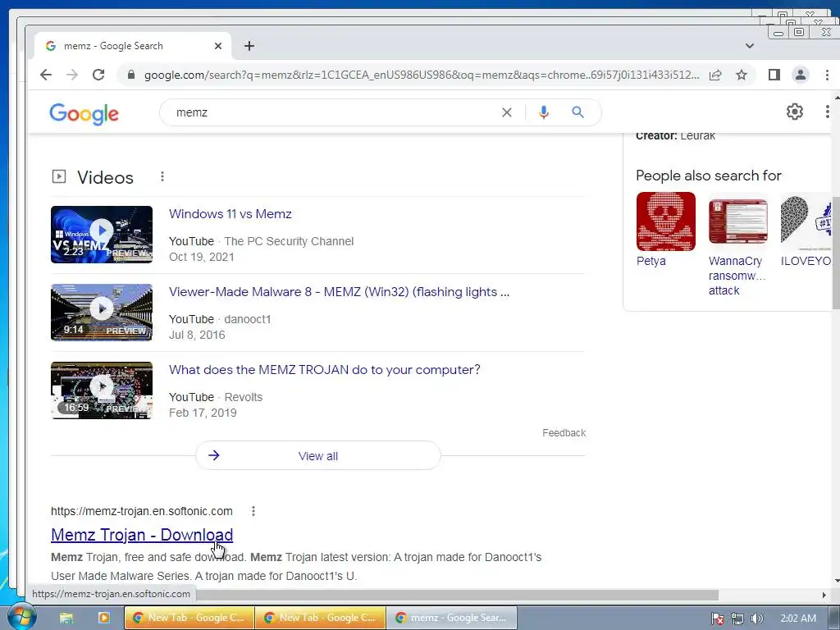Screen dimensions: 840x630
Task: Click the forward navigation arrow
Action: (72, 75)
